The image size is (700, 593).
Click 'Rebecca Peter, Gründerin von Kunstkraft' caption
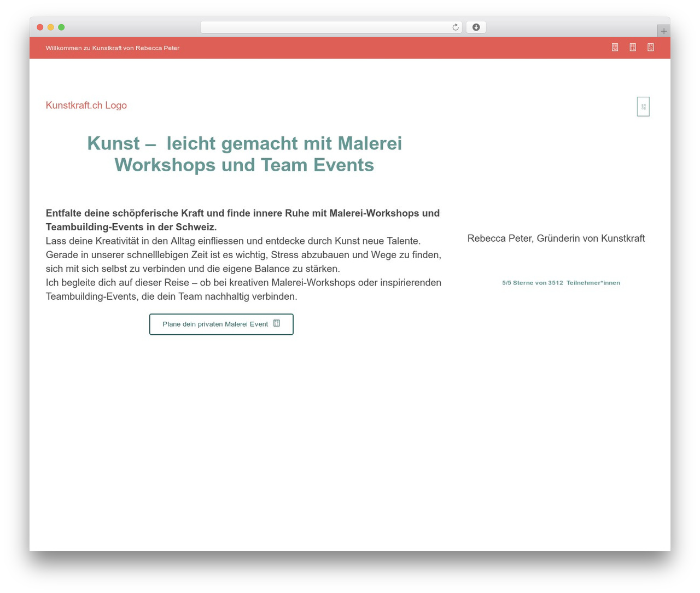click(x=556, y=239)
